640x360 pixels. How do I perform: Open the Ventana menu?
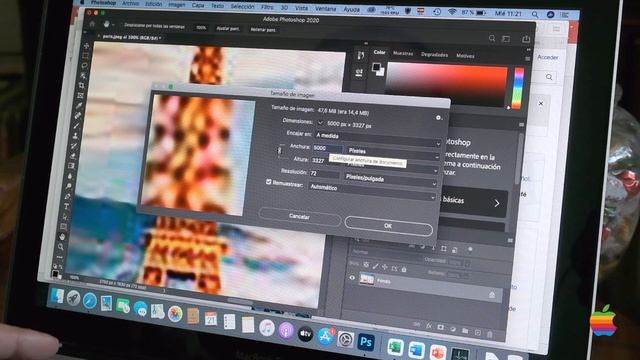point(326,9)
